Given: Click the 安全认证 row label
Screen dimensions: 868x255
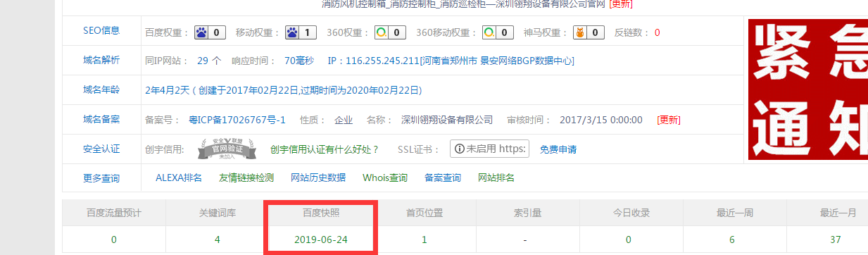Looking at the screenshot, I should [x=101, y=149].
